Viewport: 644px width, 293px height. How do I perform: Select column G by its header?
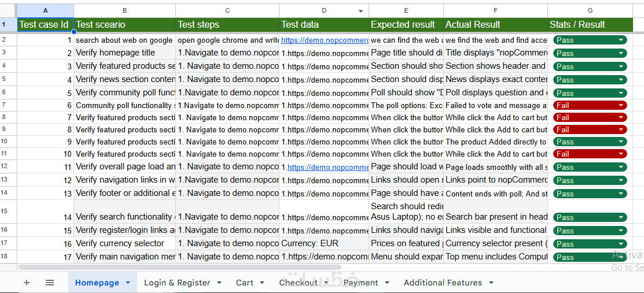590,11
